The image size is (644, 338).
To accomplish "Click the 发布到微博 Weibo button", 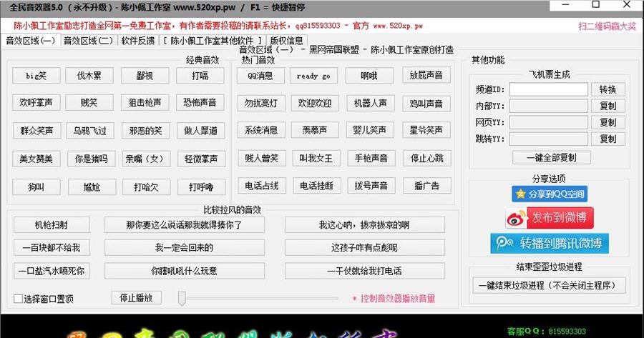I will [x=550, y=218].
